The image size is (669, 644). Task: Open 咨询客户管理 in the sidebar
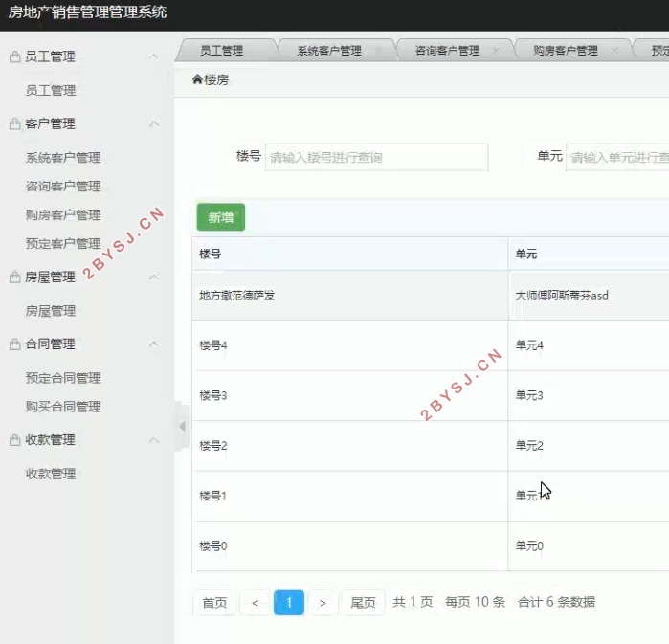click(x=63, y=186)
